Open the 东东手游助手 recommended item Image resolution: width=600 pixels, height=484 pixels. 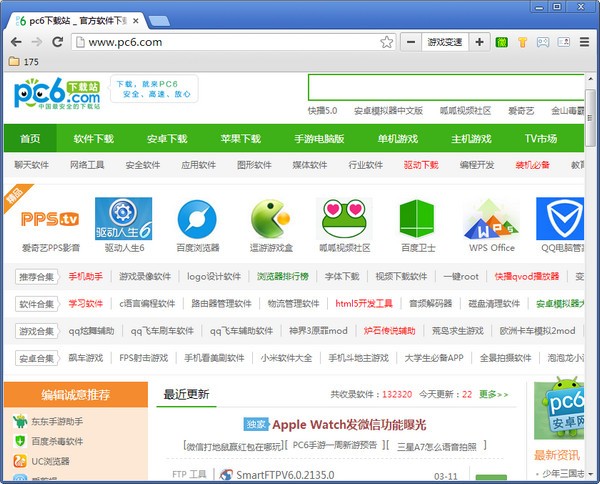[57, 422]
